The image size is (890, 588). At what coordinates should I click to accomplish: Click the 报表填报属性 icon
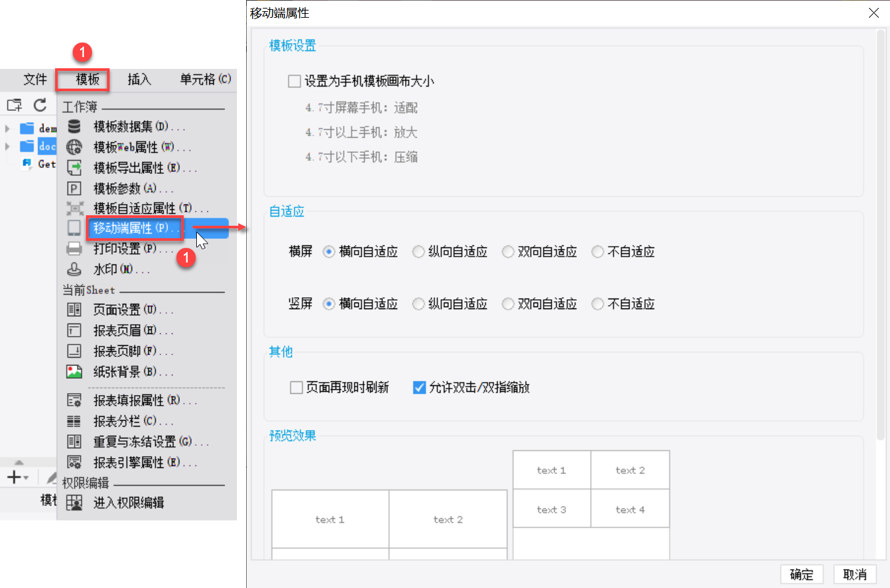(x=74, y=400)
